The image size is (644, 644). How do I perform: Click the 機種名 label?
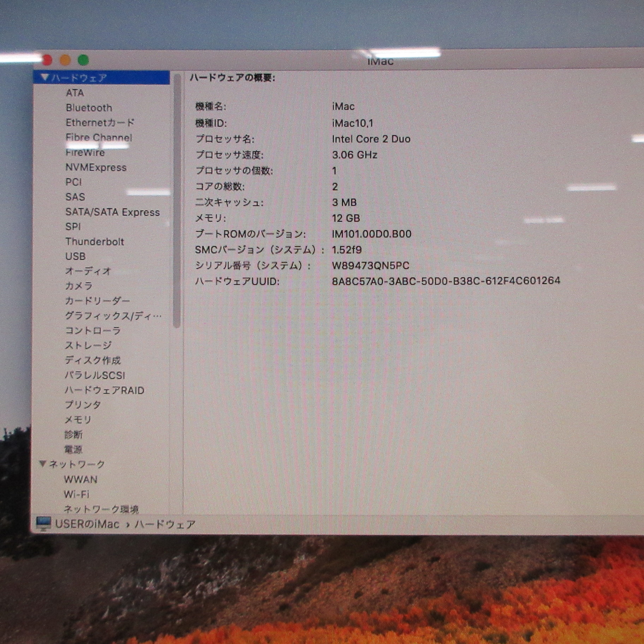coord(211,106)
